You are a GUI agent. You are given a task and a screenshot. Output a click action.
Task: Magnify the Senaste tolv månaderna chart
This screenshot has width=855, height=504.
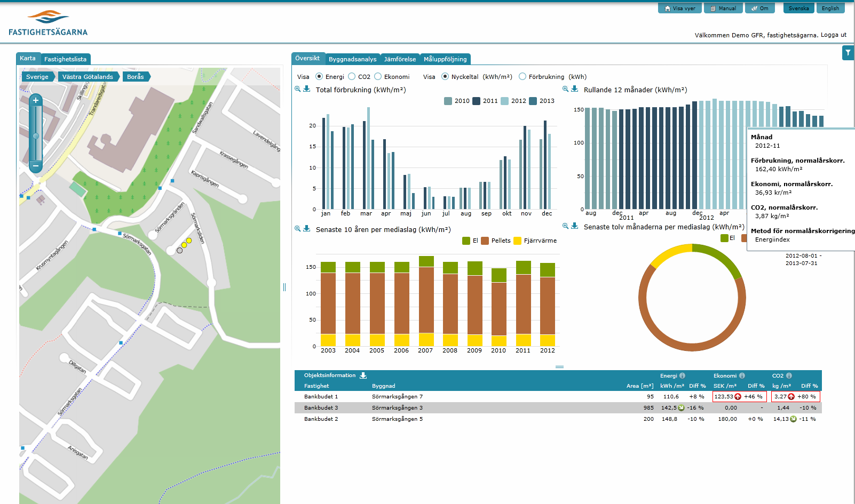pyautogui.click(x=566, y=226)
